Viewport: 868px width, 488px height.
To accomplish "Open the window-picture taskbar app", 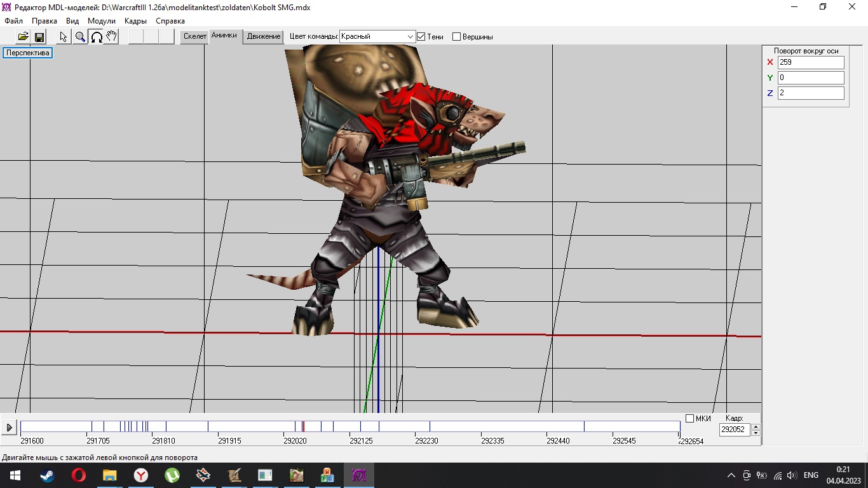I will tap(265, 475).
